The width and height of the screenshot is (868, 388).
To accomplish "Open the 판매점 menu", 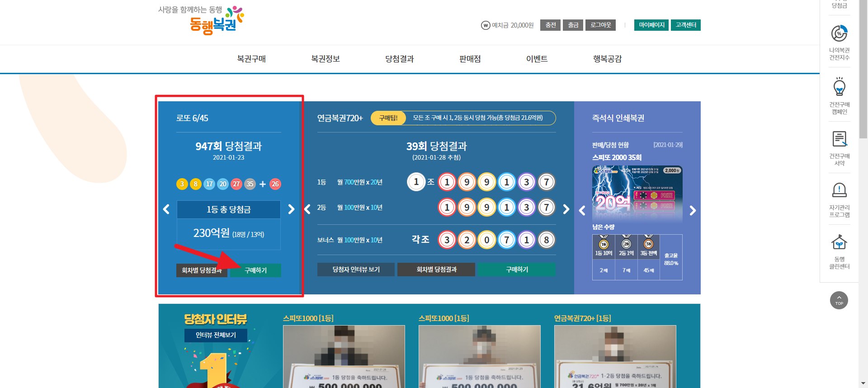I will tap(470, 59).
